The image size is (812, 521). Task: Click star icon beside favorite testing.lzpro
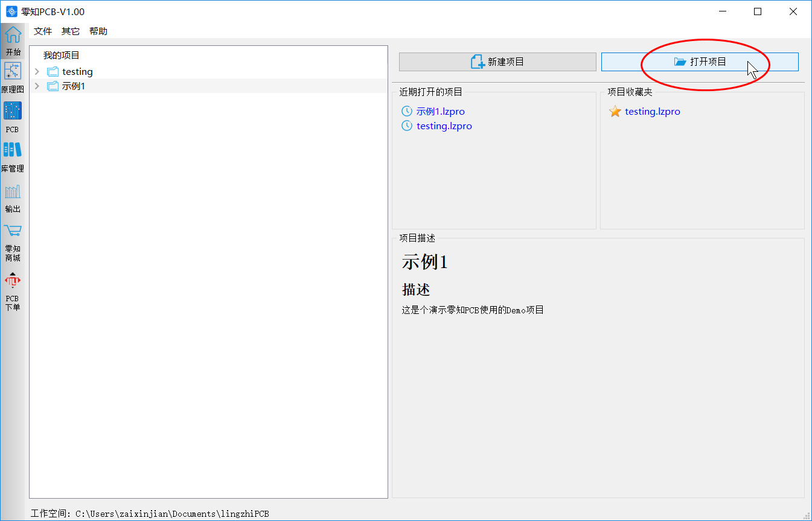click(615, 112)
